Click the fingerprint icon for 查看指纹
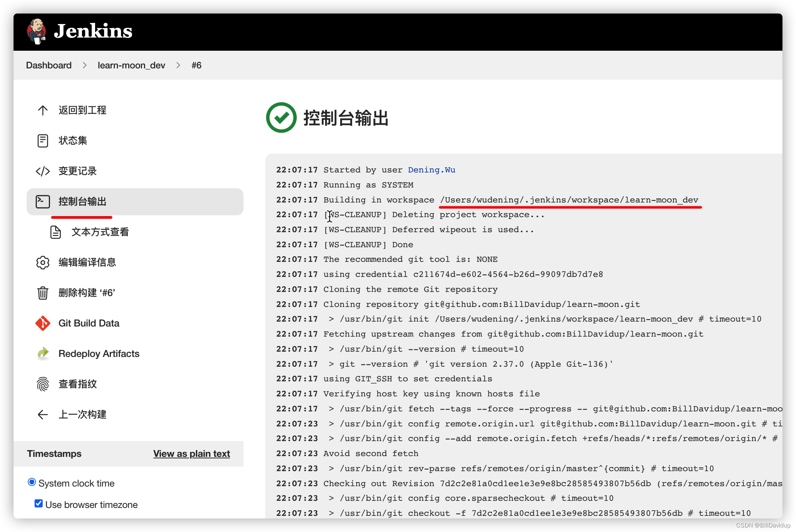Screen dimensions: 796x532 click(43, 384)
